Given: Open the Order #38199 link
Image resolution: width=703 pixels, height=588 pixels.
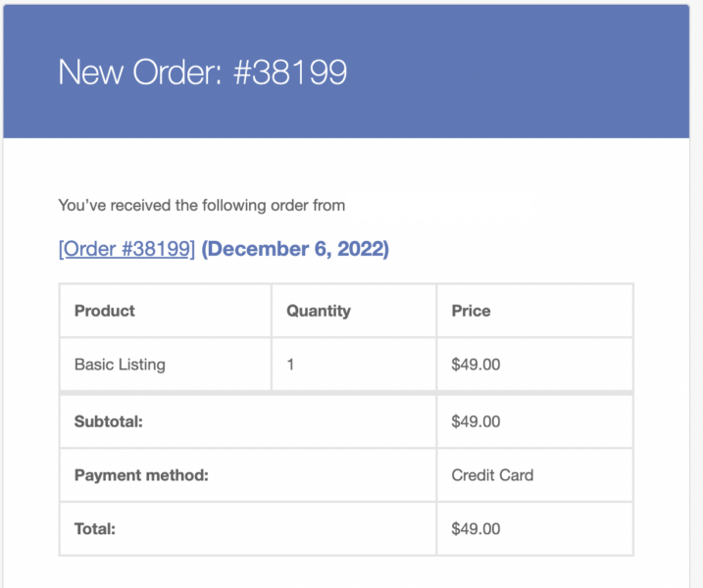Looking at the screenshot, I should tap(126, 249).
